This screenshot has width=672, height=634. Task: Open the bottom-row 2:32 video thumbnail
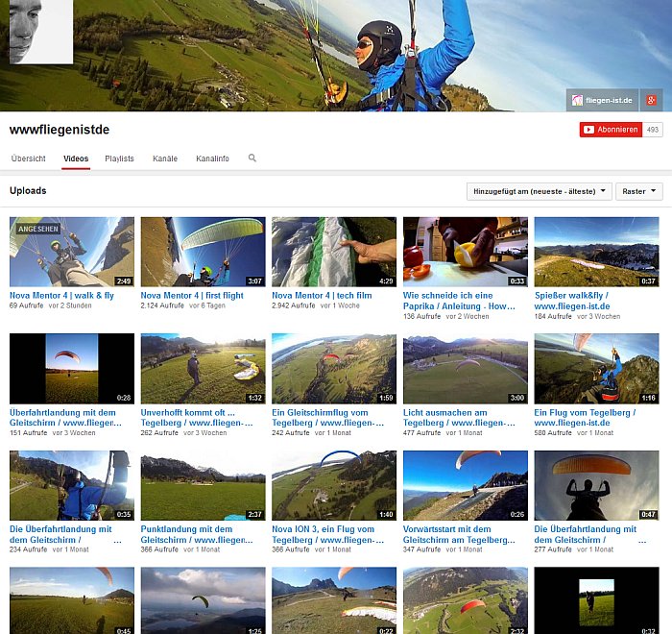coord(465,600)
